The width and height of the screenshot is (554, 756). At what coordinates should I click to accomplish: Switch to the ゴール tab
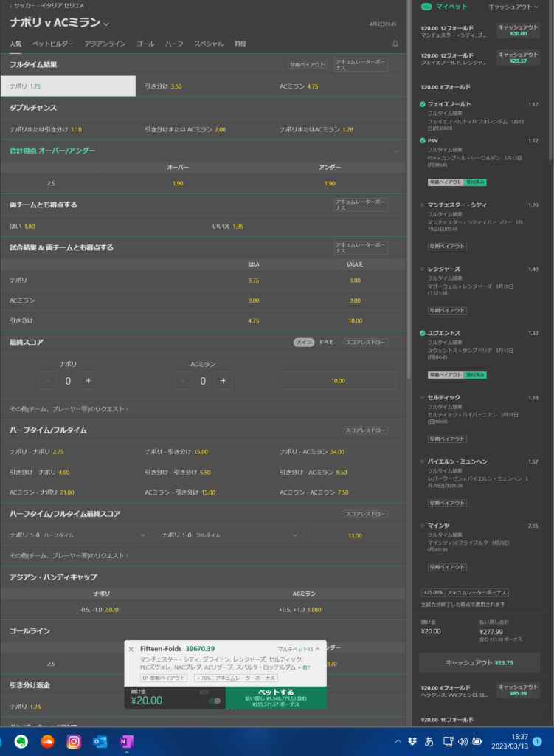(x=145, y=44)
